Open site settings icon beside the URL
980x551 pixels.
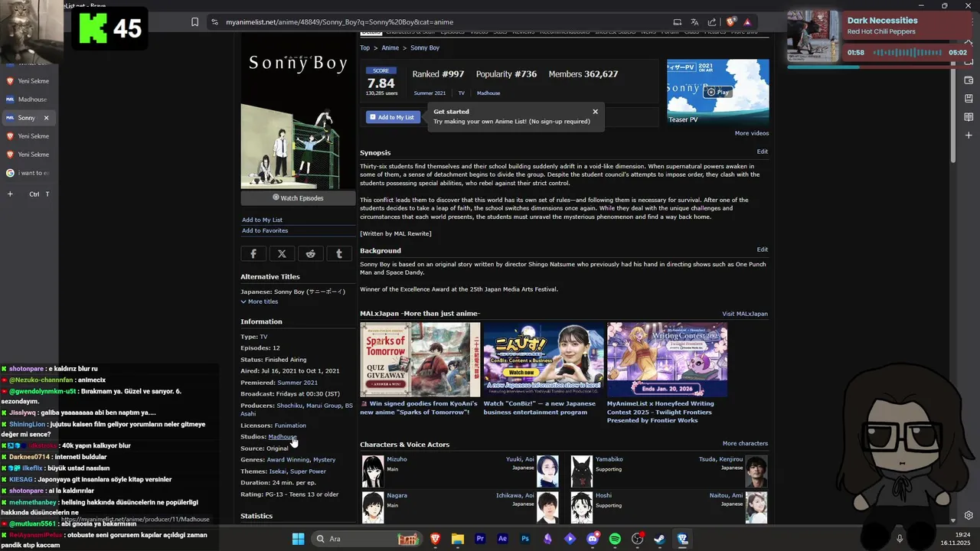tap(215, 22)
